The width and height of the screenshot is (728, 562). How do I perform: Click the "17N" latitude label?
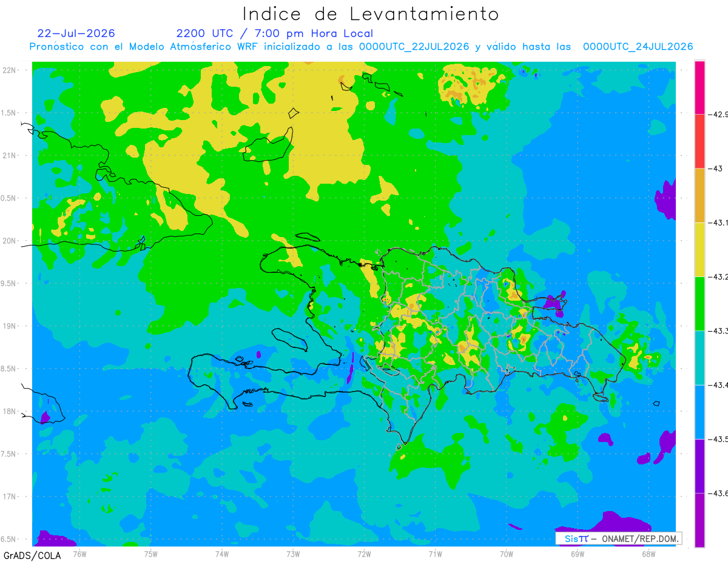click(10, 496)
